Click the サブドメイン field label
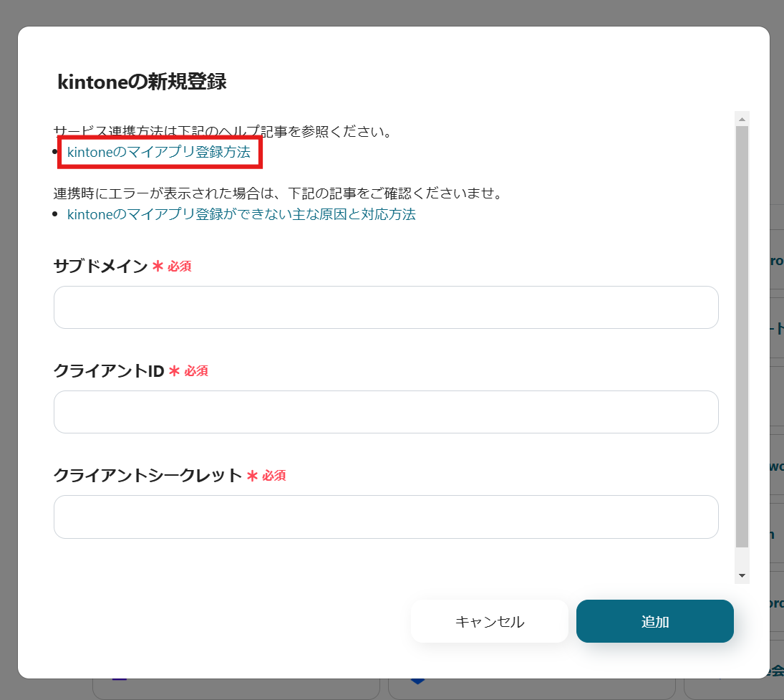 pyautogui.click(x=100, y=266)
